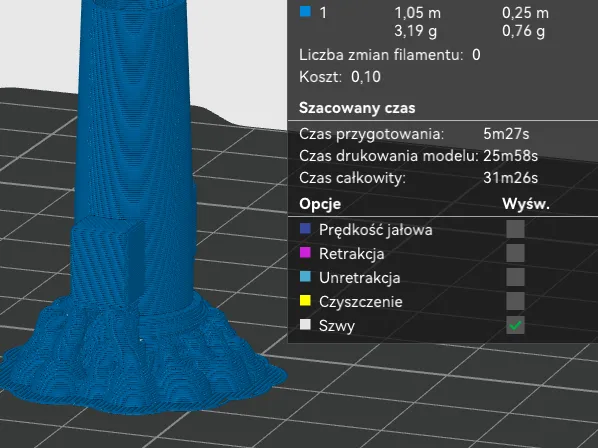Enable the Prędkość jałowa display checkbox

(515, 229)
